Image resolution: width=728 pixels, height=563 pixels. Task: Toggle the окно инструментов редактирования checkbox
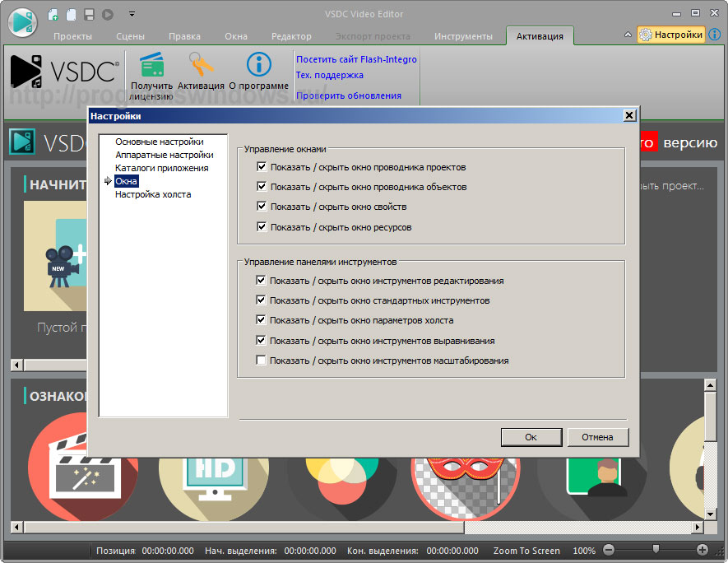click(x=261, y=280)
